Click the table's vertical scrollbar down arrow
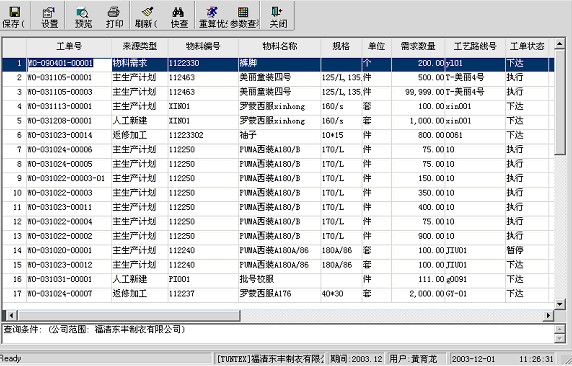Screen dimensions: 572x366 (560, 303)
